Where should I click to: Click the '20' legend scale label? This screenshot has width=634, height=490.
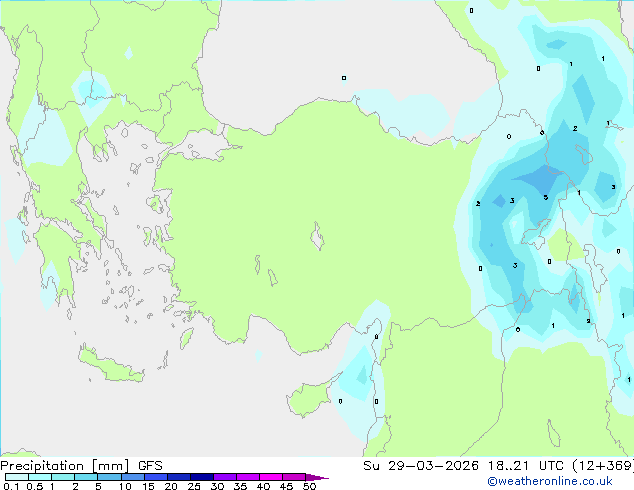pyautogui.click(x=171, y=486)
